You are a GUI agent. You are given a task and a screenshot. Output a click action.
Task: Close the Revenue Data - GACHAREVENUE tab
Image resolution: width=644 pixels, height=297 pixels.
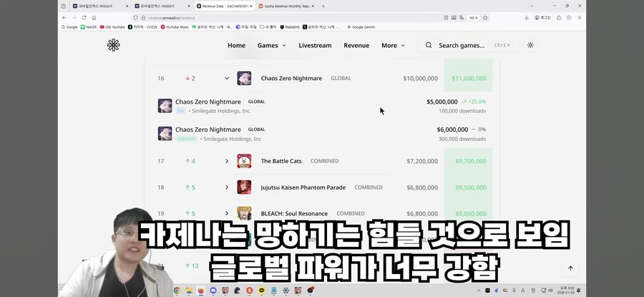coord(251,6)
